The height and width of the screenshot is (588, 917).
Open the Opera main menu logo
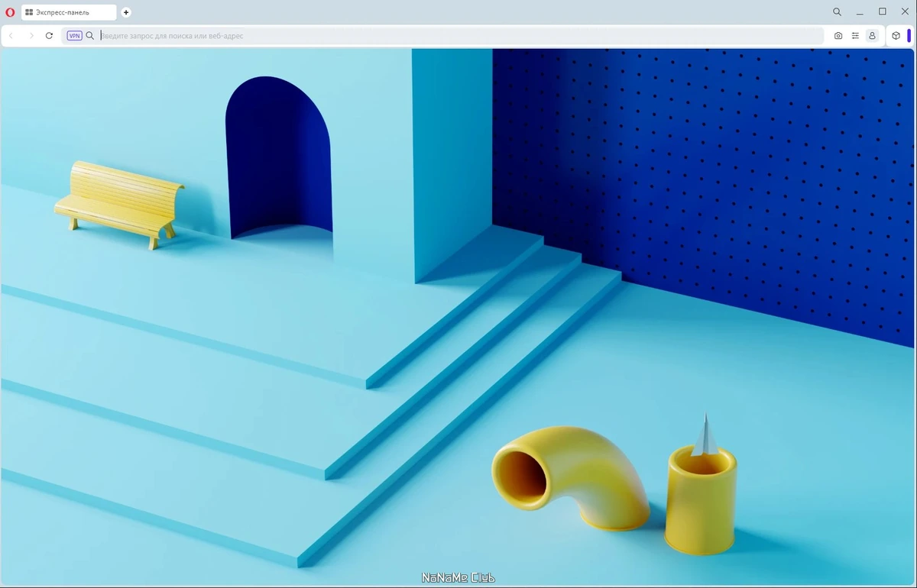click(x=10, y=12)
